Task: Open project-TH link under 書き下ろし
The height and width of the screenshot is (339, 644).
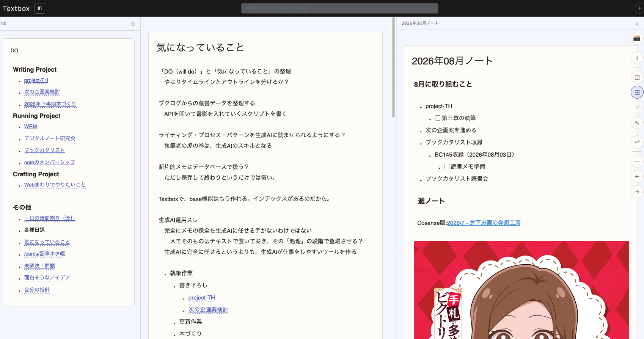Action: pyautogui.click(x=202, y=298)
